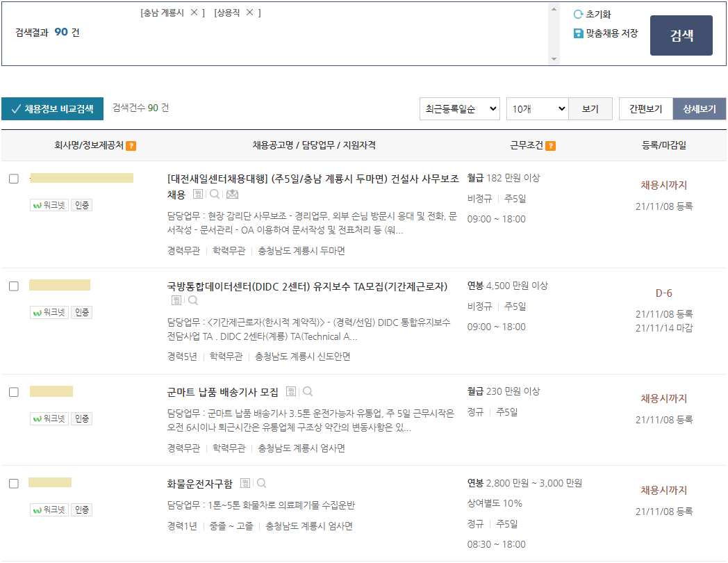Click the envelope icon on the first job listing

pyautogui.click(x=232, y=194)
